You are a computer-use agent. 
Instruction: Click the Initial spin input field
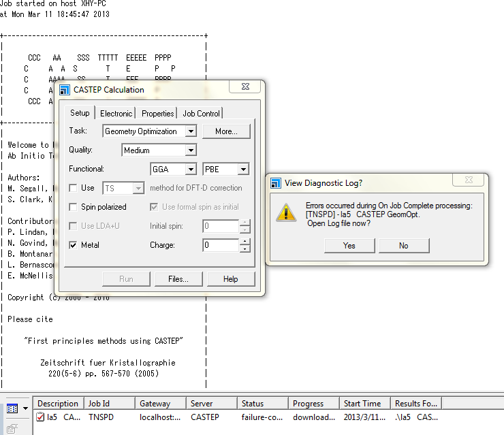221,226
